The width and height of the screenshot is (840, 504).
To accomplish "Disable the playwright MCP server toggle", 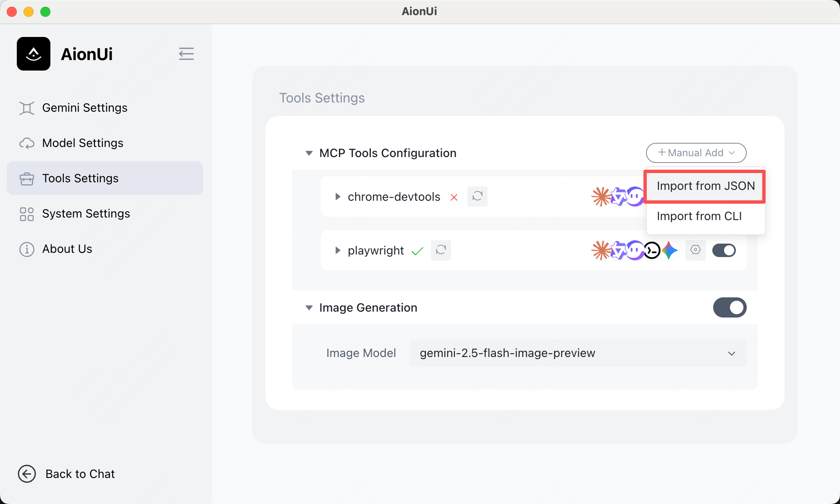I will (724, 250).
